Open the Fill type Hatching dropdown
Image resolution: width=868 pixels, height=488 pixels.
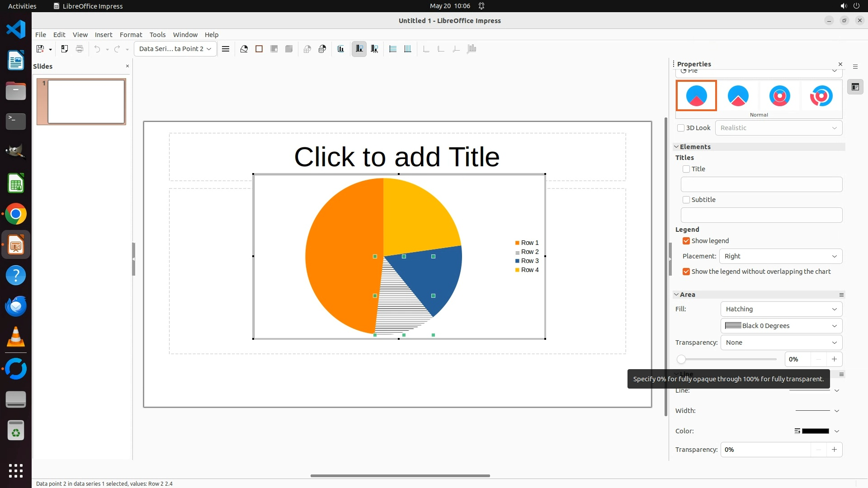(781, 309)
